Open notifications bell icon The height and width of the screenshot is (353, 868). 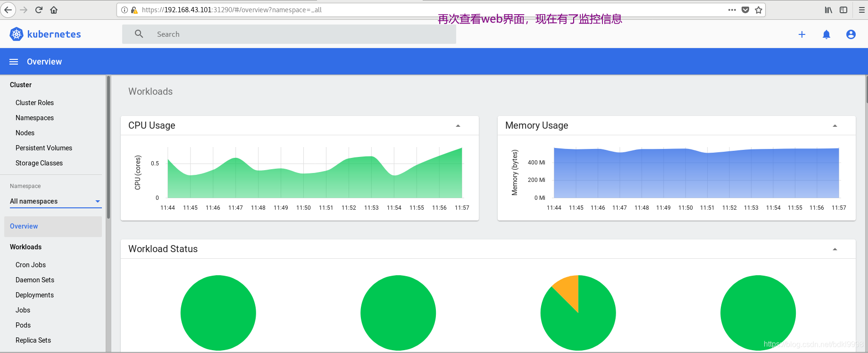826,34
